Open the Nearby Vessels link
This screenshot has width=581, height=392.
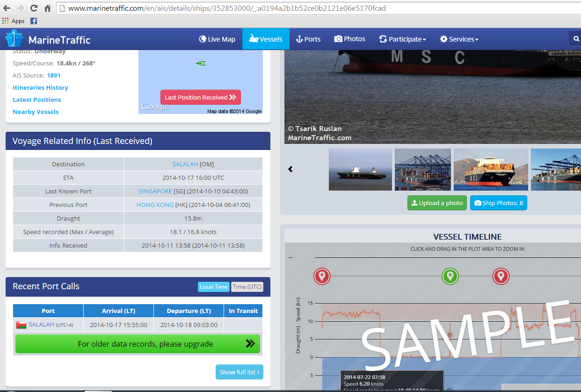[x=36, y=112]
